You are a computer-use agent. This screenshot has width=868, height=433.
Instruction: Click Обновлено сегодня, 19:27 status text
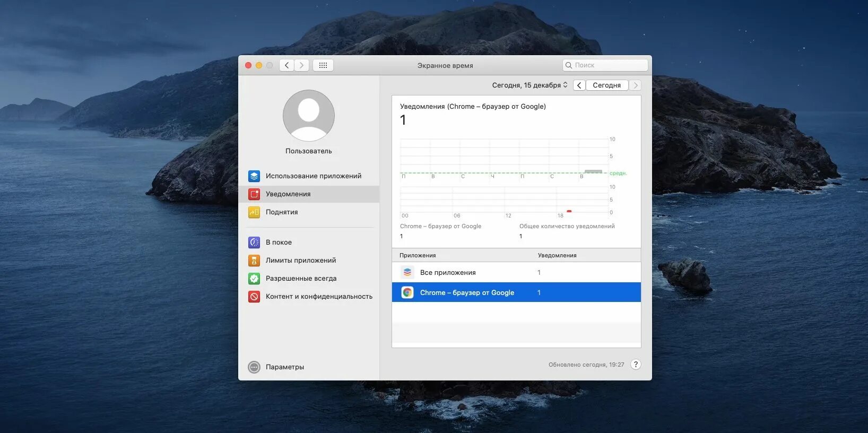point(586,365)
